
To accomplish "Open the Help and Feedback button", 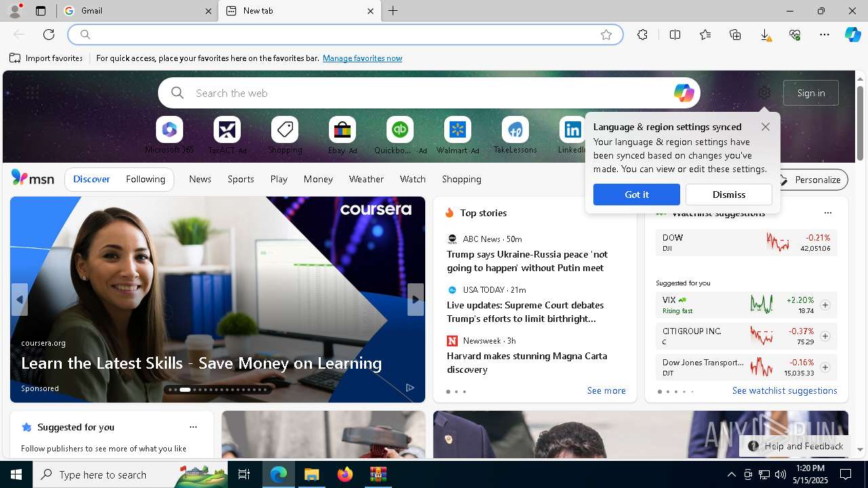I will [x=796, y=446].
